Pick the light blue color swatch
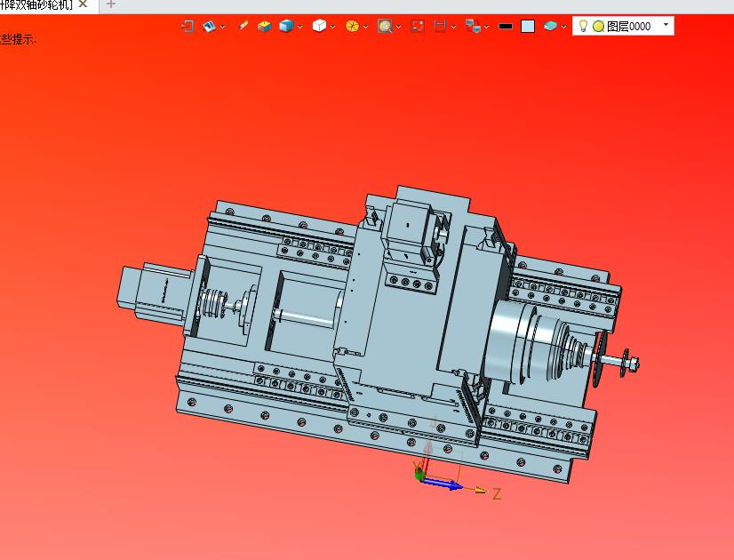The image size is (734, 560). pyautogui.click(x=528, y=26)
